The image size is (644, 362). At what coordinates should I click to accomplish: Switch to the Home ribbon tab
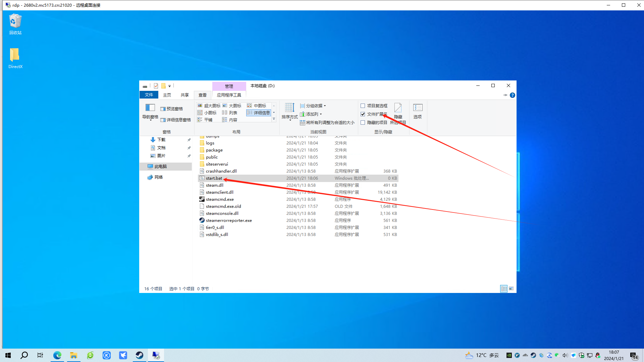167,95
